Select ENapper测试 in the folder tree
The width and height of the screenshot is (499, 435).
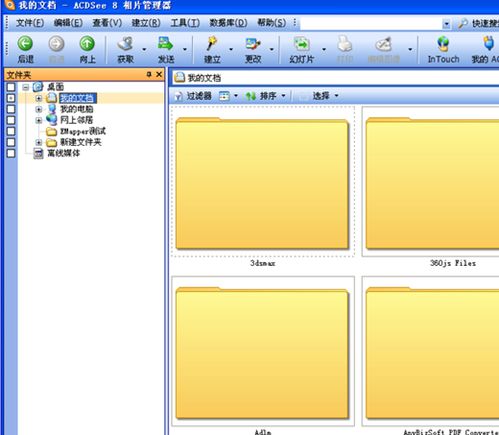(x=83, y=131)
